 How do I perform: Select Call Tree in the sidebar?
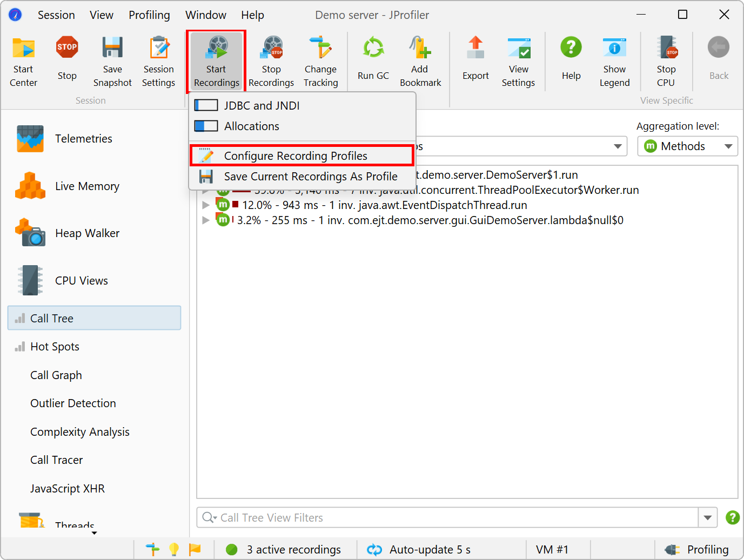[95, 318]
